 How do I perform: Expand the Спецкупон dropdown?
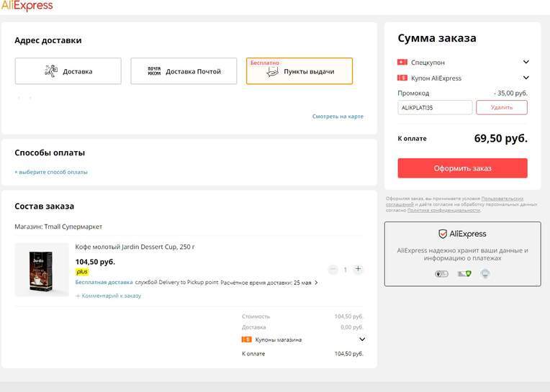[526, 63]
